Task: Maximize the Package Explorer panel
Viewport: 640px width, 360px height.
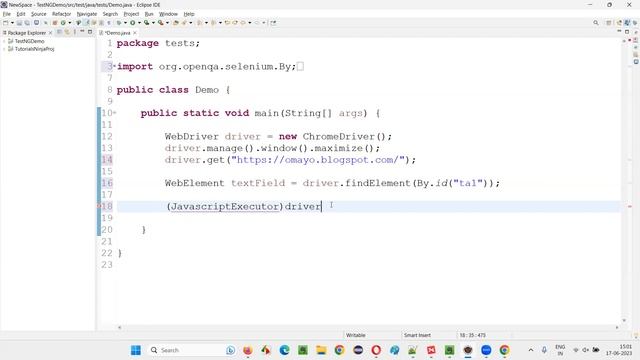Action: click(x=90, y=31)
